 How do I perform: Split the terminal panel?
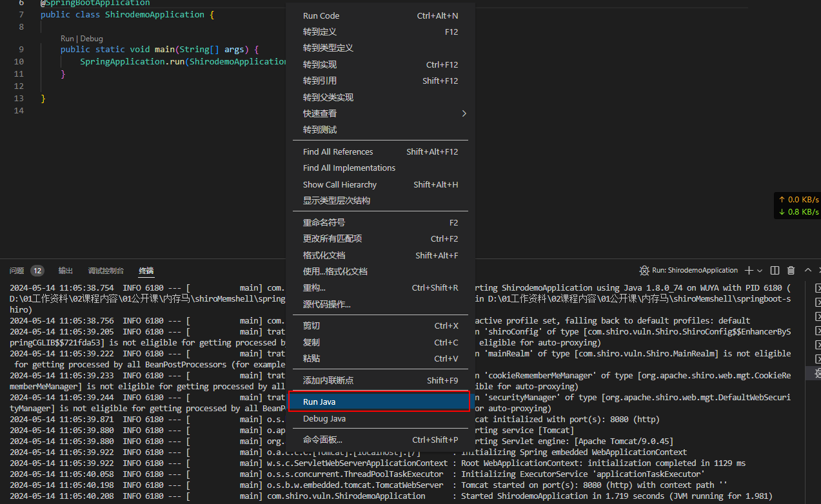click(775, 271)
